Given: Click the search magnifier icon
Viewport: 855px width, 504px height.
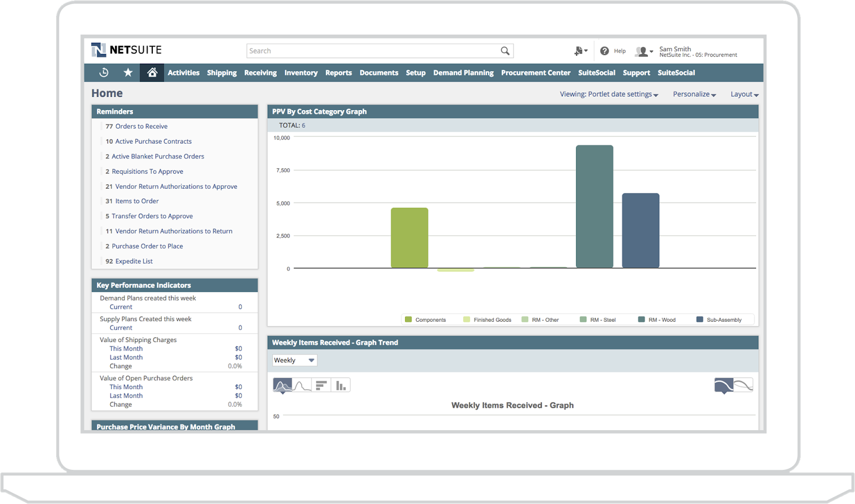Looking at the screenshot, I should click(x=505, y=51).
